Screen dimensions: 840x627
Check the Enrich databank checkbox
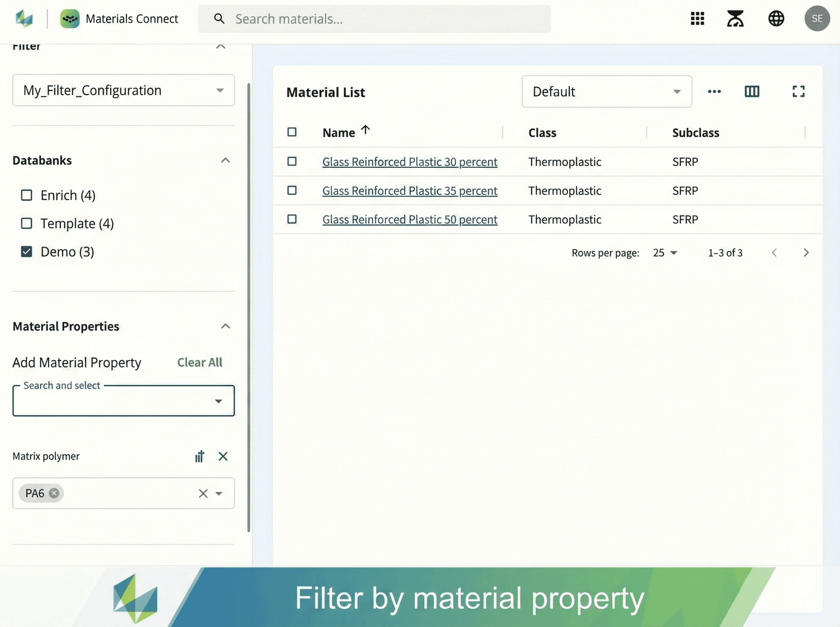(27, 195)
